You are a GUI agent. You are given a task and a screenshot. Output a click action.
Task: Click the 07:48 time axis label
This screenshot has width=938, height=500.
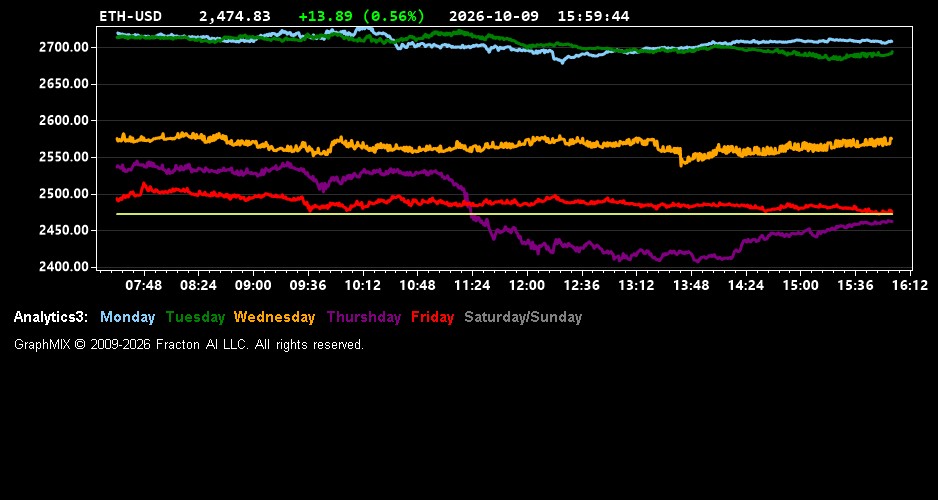[144, 286]
